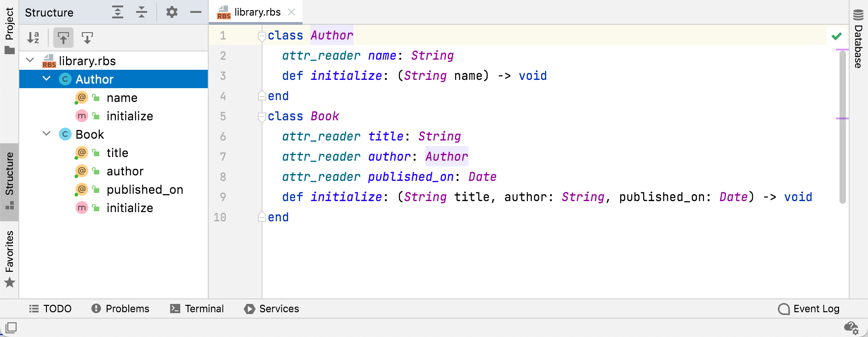Click the bottom-left tool windows quick access icon
The width and height of the screenshot is (868, 337).
[11, 327]
